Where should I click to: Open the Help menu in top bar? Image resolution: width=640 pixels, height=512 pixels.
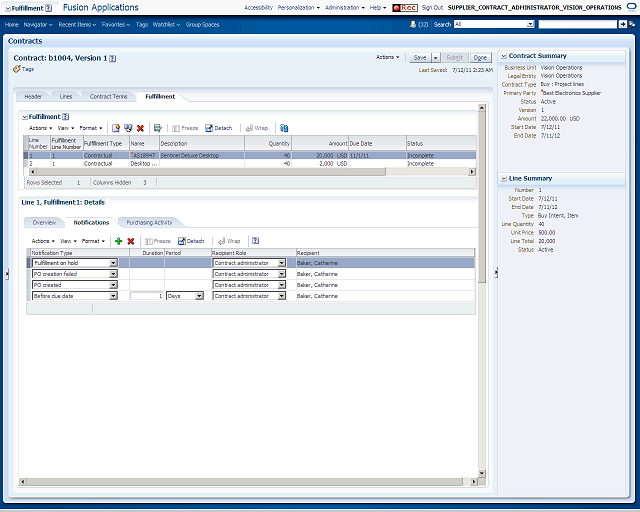pos(378,8)
